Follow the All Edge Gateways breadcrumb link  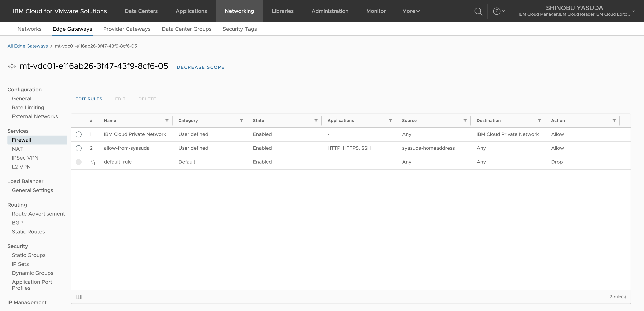coord(28,46)
